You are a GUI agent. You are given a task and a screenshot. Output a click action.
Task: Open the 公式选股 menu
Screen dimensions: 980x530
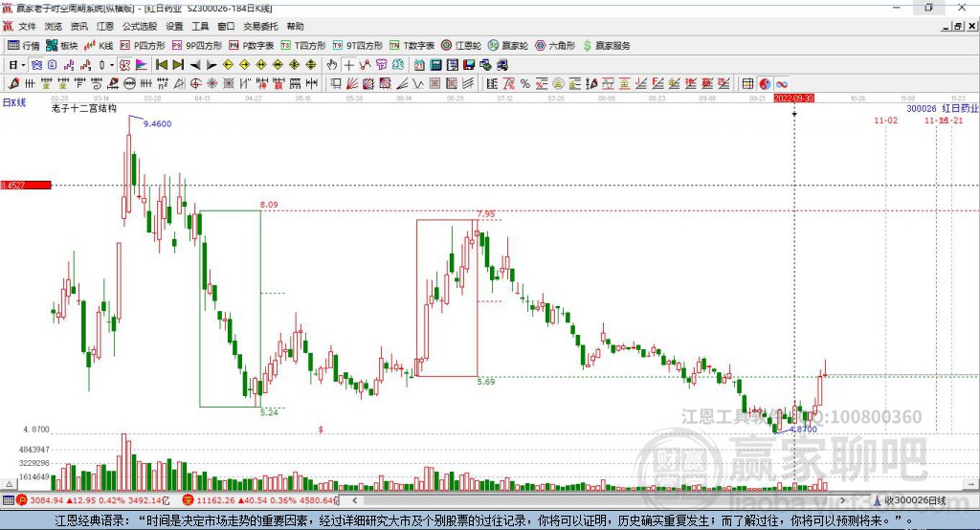[140, 26]
